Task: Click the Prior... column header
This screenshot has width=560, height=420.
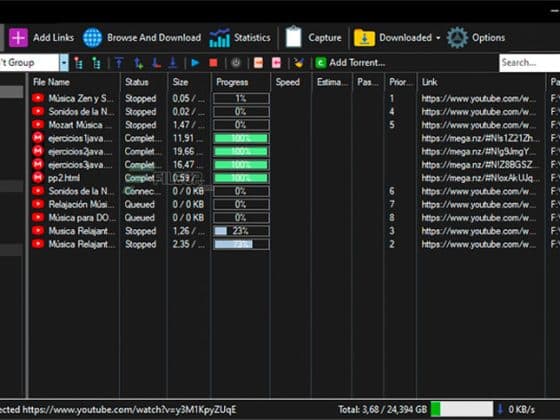Action: tap(400, 82)
